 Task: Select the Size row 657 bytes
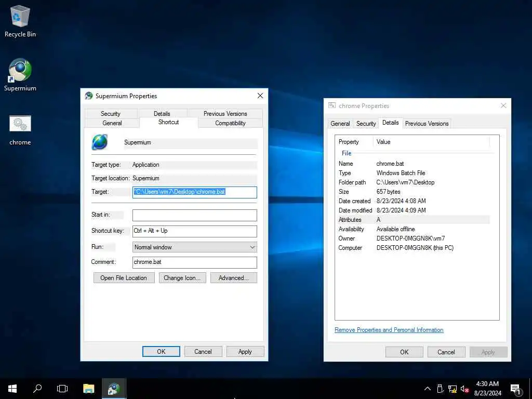(414, 192)
